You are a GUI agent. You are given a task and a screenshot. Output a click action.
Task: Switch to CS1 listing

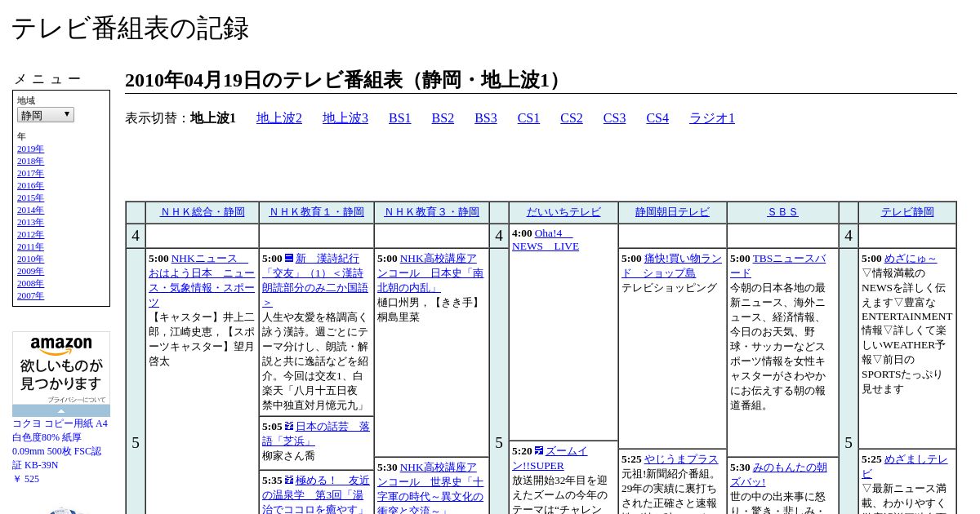528,118
